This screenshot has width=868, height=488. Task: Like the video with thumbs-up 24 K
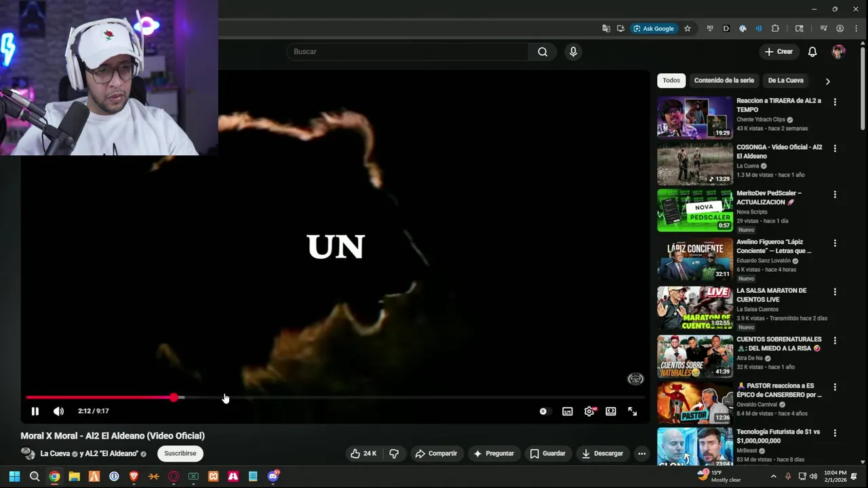click(x=363, y=453)
